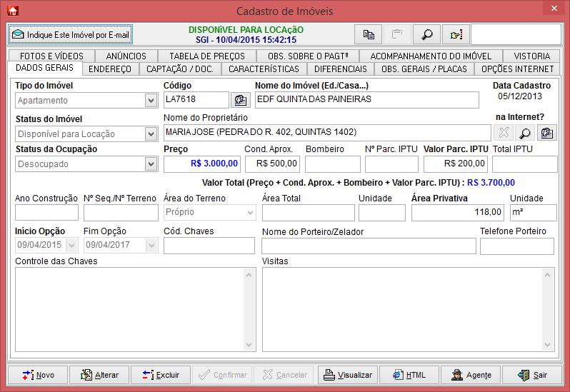Click the pointing hand icon in top toolbar

(x=455, y=34)
